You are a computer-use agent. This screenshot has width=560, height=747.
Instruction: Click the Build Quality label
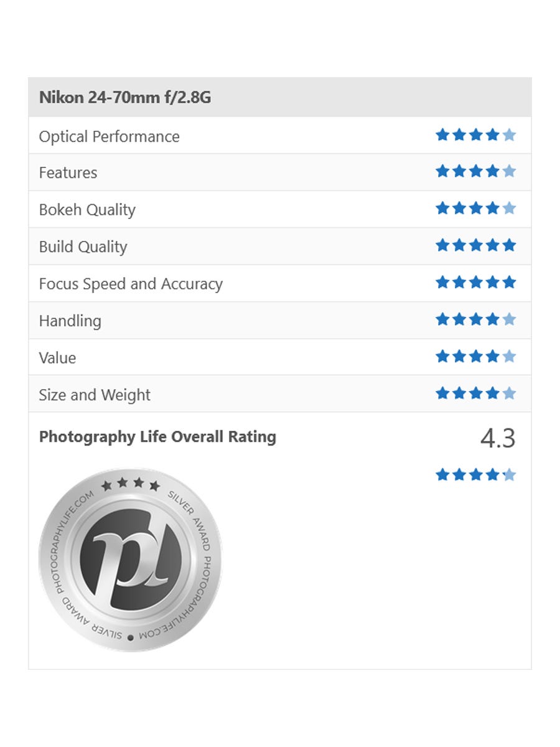[x=83, y=247]
